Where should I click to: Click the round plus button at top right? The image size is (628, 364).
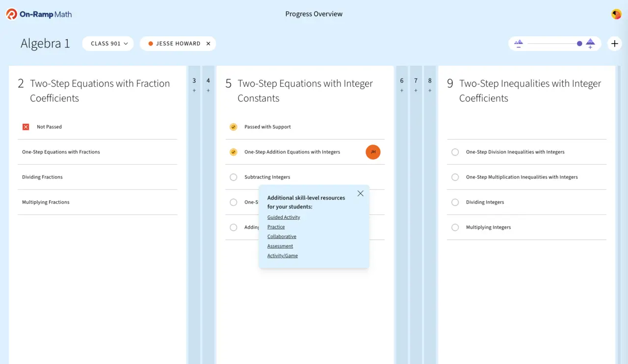point(614,44)
